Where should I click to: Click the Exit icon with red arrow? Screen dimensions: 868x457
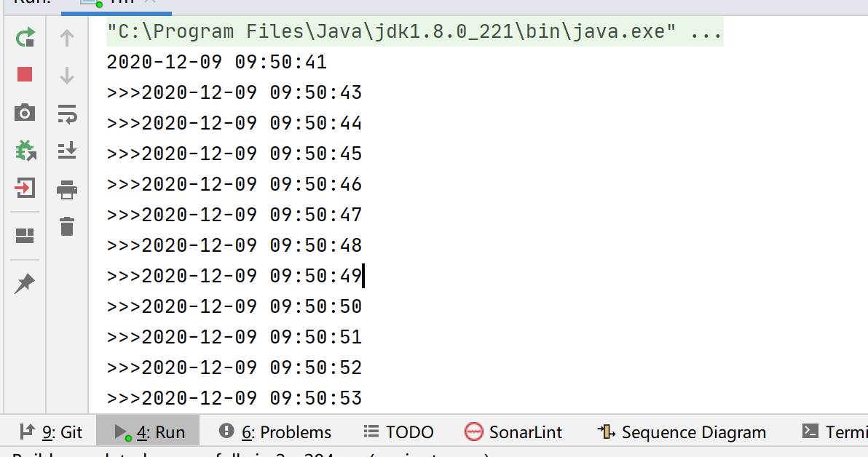tap(25, 189)
